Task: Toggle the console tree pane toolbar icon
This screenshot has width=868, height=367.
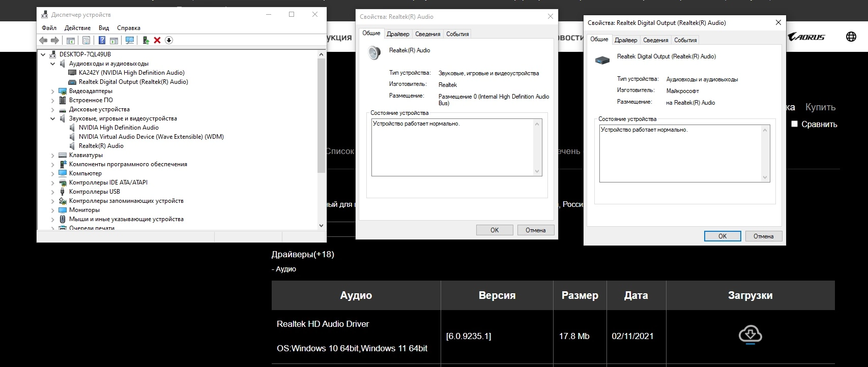Action: click(71, 40)
